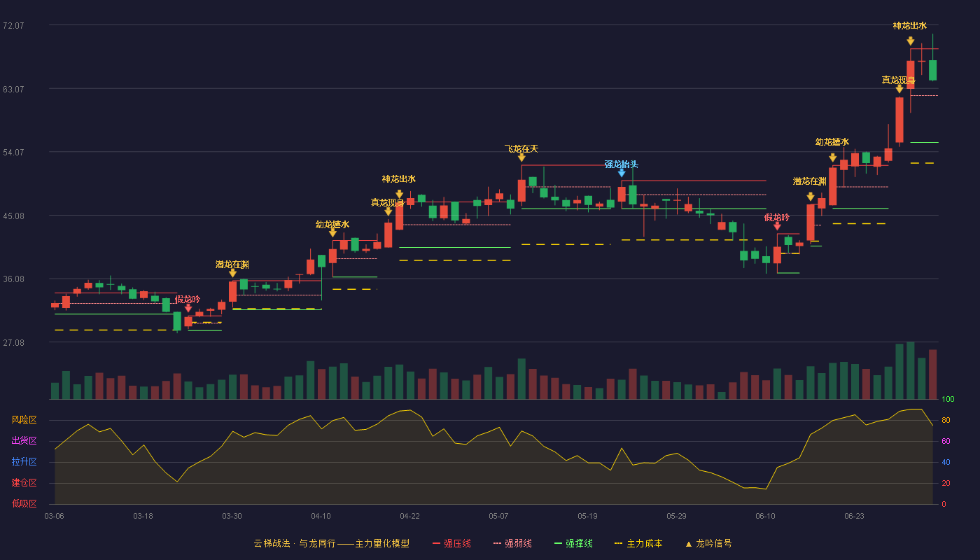Click the 04-22 date label
This screenshot has width=980, height=560.
coord(410,516)
